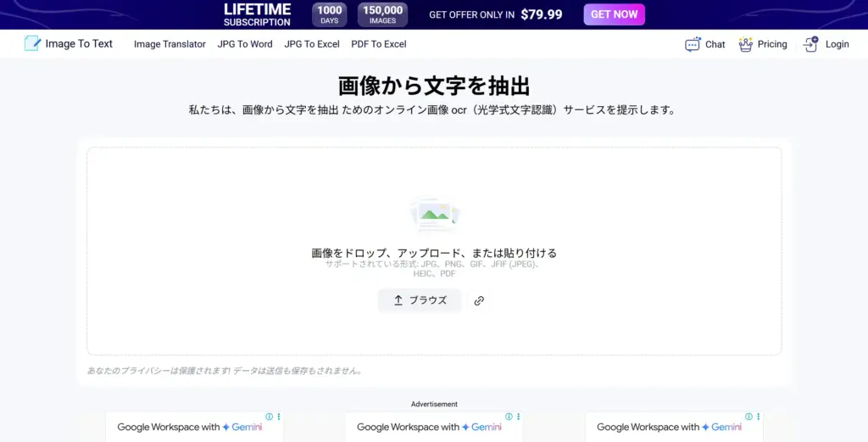Open the middle Google Workspace with Gemini ad

click(430, 428)
